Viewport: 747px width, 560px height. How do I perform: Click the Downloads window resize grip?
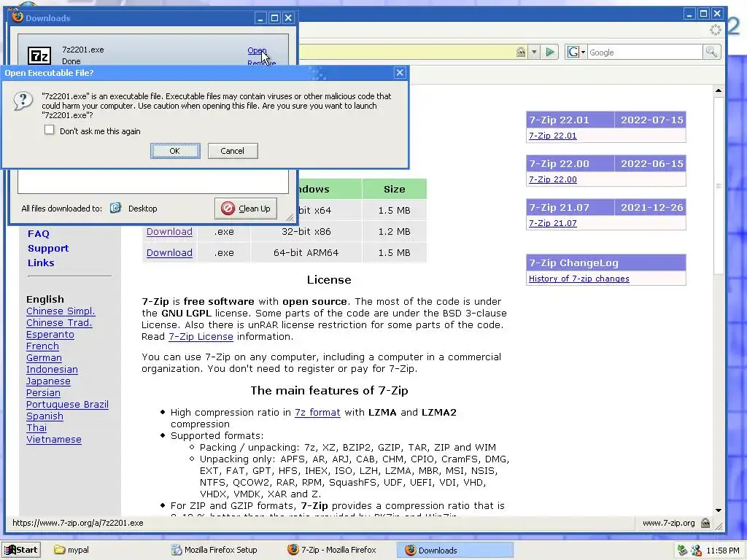pyautogui.click(x=290, y=217)
